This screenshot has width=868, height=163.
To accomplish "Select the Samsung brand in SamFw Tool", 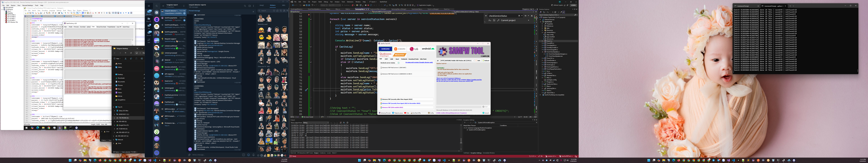I will (386, 49).
